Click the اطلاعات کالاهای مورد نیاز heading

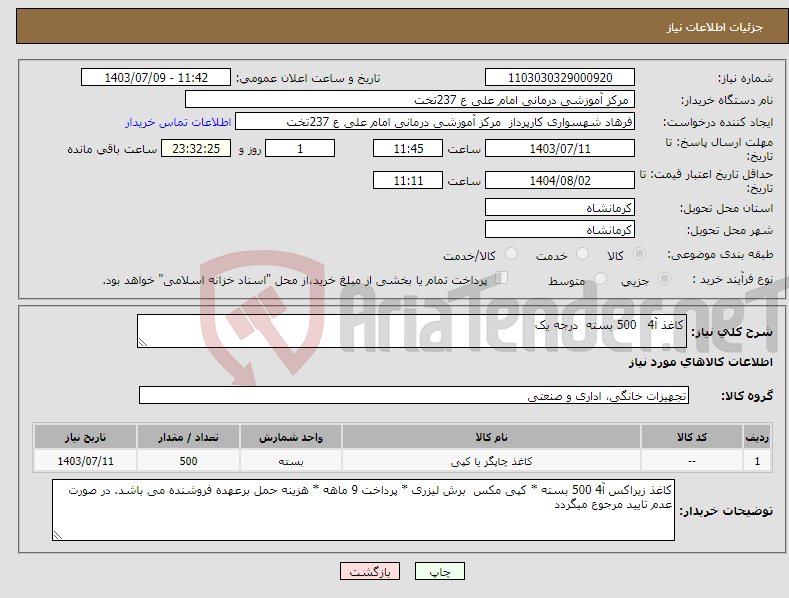click(x=700, y=362)
